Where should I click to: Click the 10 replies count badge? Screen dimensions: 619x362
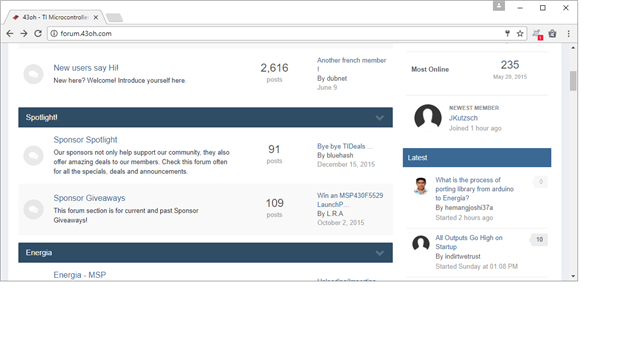click(539, 240)
